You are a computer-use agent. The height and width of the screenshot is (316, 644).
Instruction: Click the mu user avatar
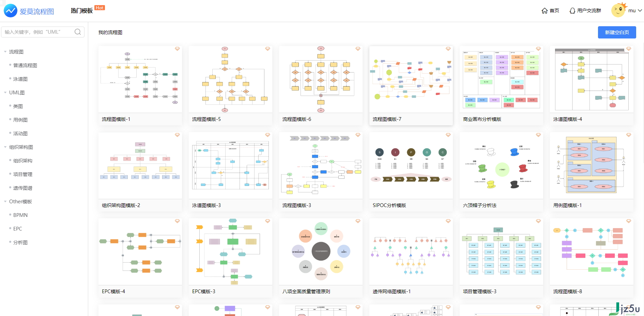point(618,10)
